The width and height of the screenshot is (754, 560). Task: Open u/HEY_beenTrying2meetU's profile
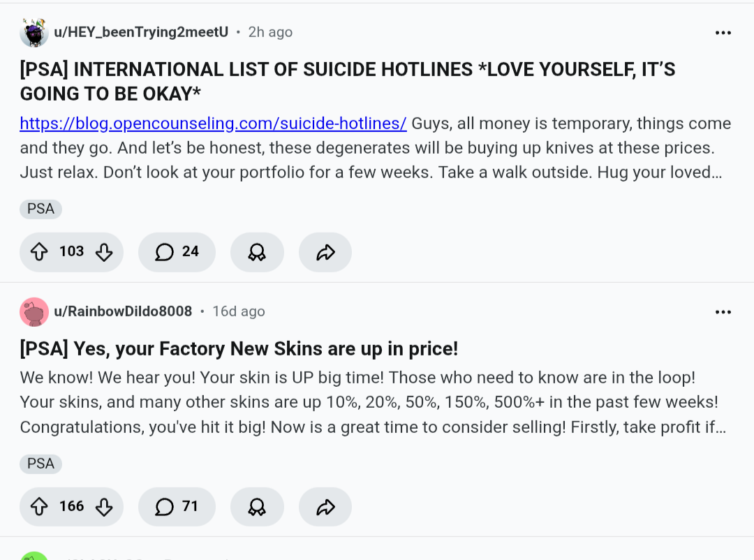(141, 32)
